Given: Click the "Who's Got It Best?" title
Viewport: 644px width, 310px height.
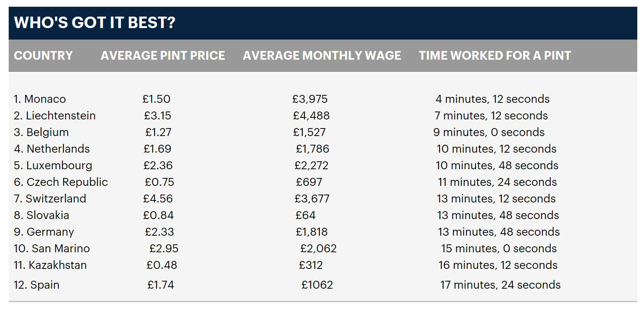Looking at the screenshot, I should click(94, 23).
